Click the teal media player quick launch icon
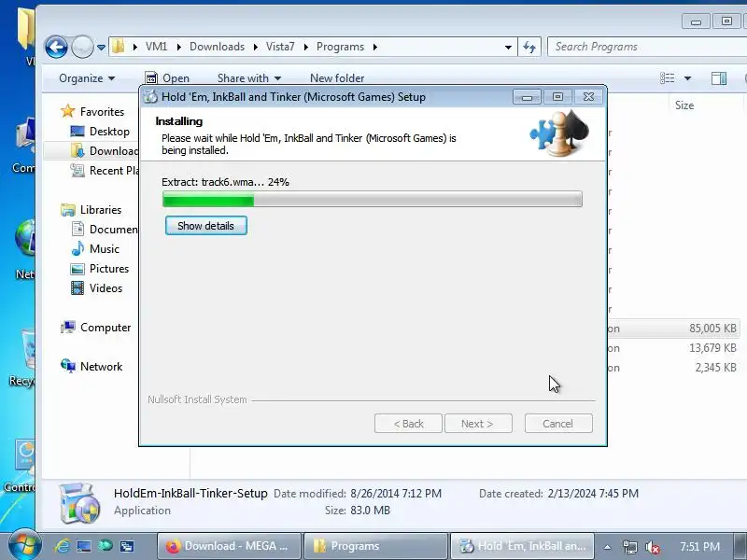The image size is (747, 560). tap(106, 546)
